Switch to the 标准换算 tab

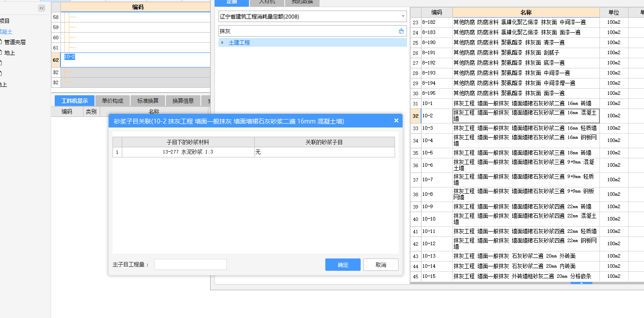pos(148,101)
